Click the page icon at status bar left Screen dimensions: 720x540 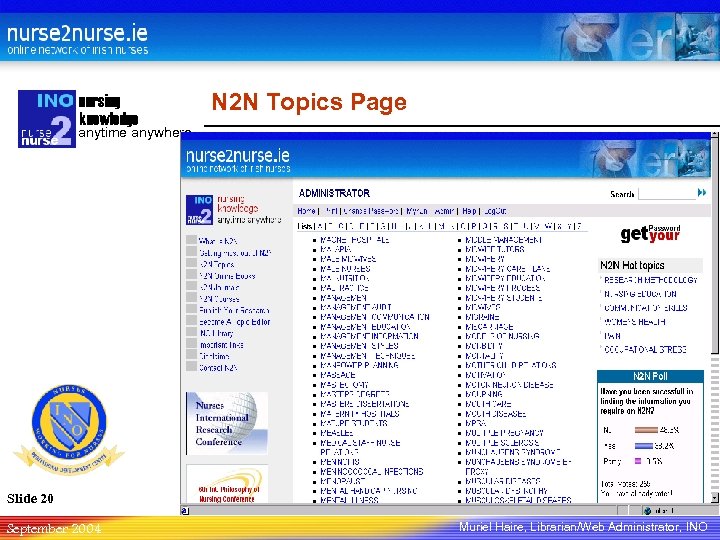[185, 511]
